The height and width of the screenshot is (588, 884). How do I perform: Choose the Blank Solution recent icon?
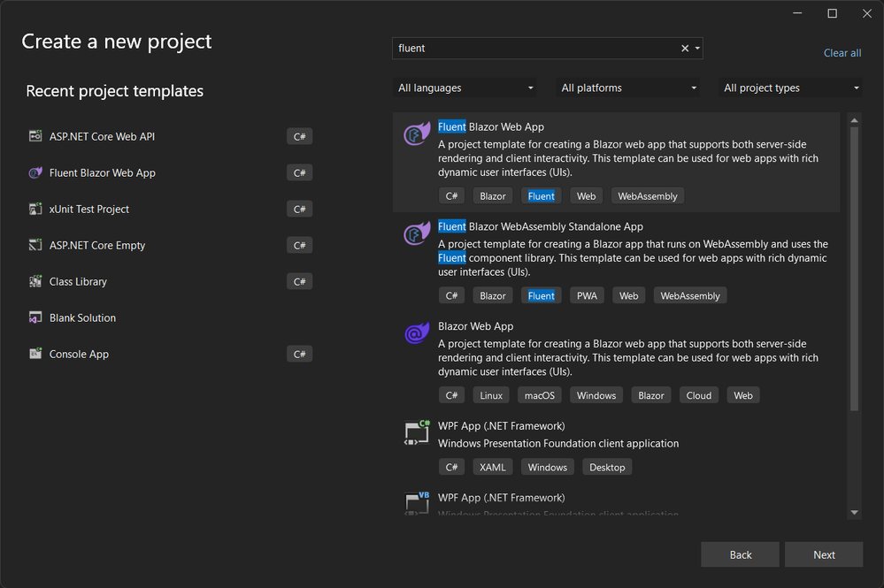tap(35, 317)
